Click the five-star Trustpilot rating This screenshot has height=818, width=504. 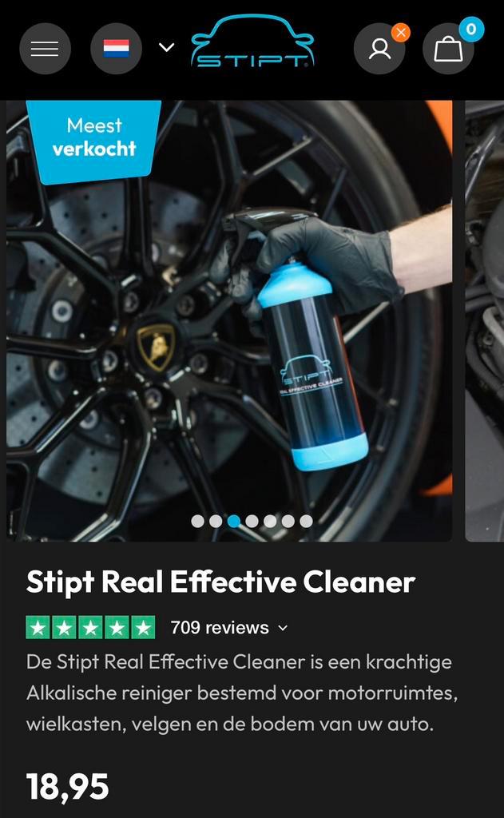pyautogui.click(x=91, y=628)
